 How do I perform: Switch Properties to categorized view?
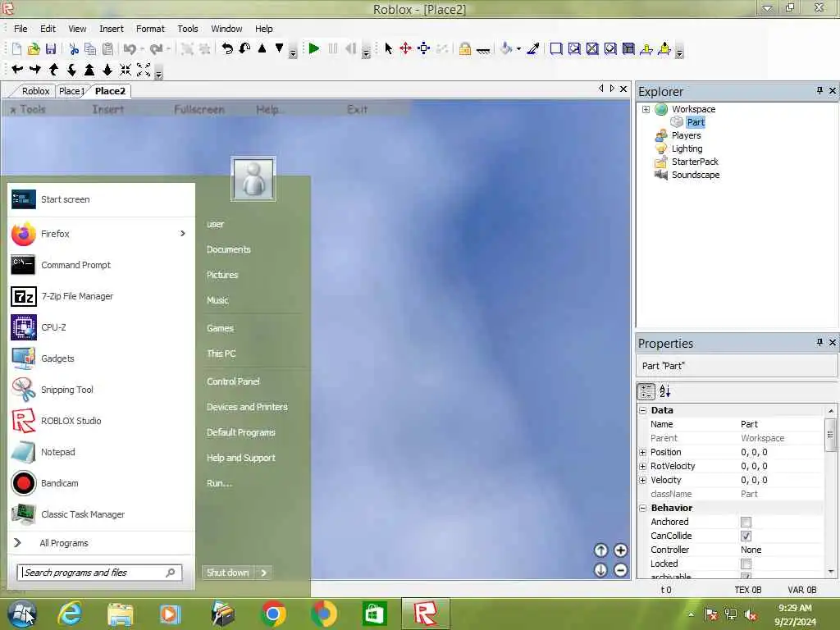(x=646, y=391)
